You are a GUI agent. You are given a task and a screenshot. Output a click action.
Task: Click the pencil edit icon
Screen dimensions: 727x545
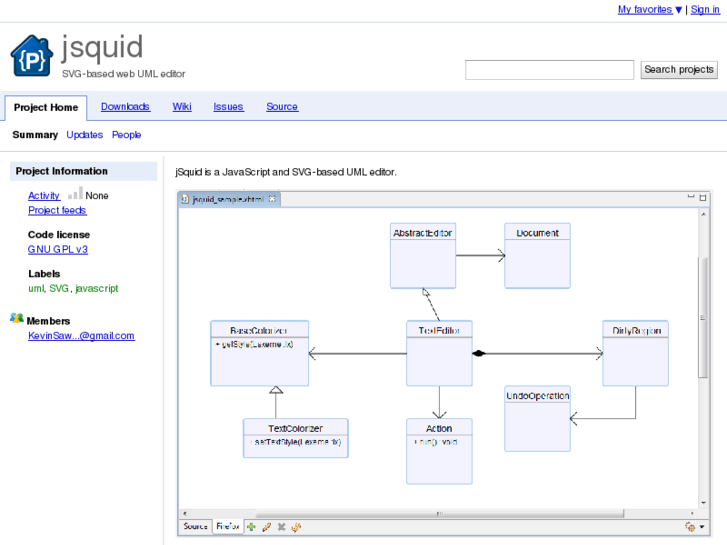point(267,527)
